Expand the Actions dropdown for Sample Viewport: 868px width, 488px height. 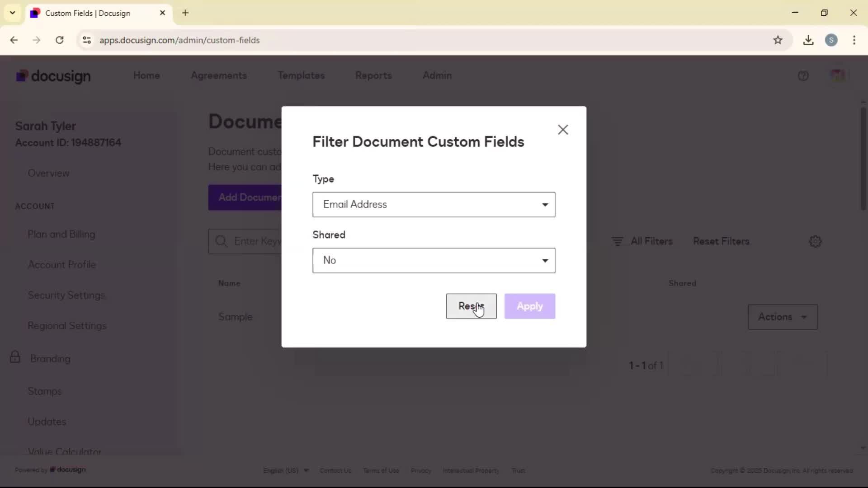click(x=783, y=317)
